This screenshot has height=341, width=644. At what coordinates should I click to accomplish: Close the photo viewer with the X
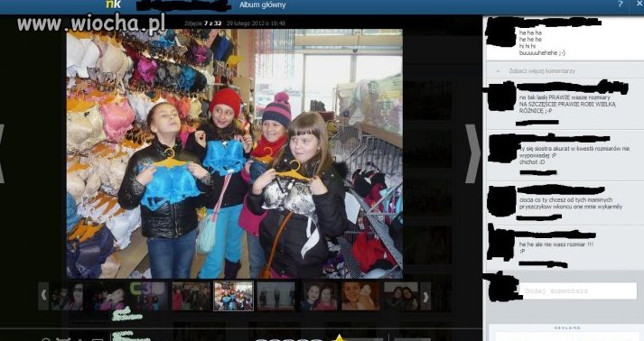(639, 4)
